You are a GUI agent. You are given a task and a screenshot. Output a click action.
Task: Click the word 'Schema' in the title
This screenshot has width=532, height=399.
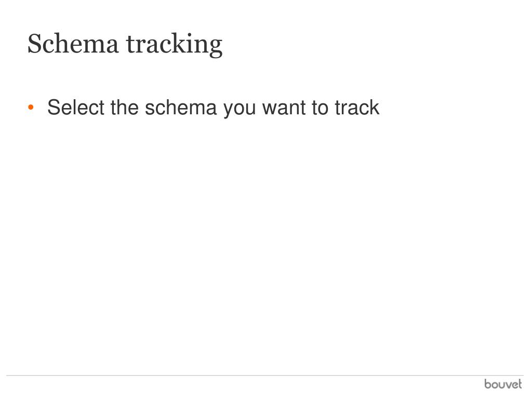[73, 44]
